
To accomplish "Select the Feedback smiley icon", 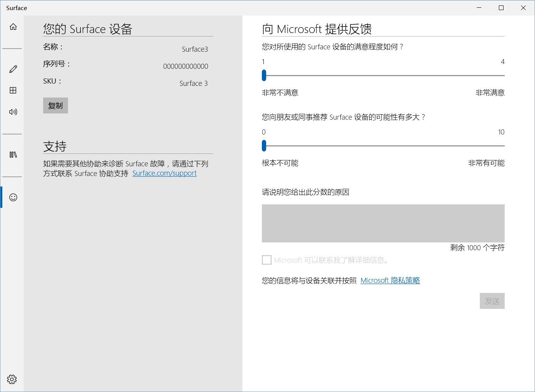I will tap(13, 197).
